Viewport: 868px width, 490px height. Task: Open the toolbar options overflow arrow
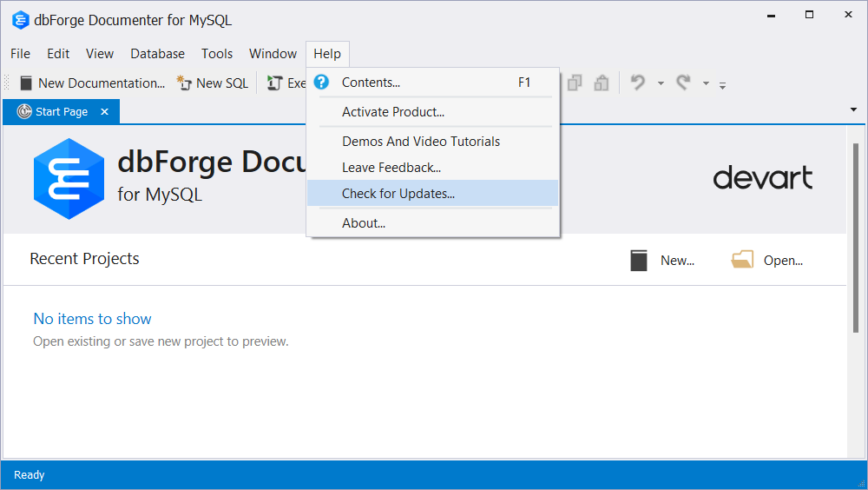[x=722, y=85]
